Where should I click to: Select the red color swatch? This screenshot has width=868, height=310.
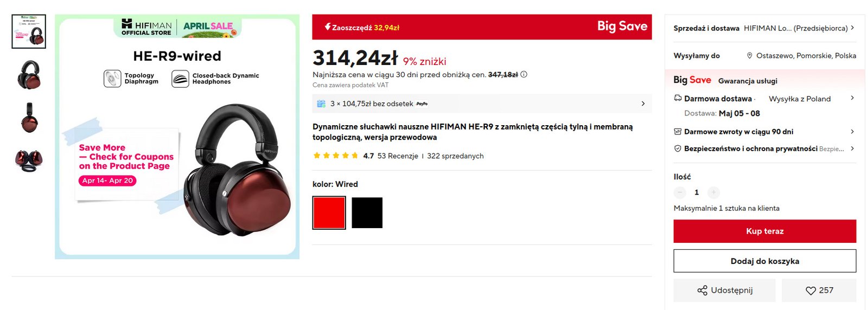point(329,213)
